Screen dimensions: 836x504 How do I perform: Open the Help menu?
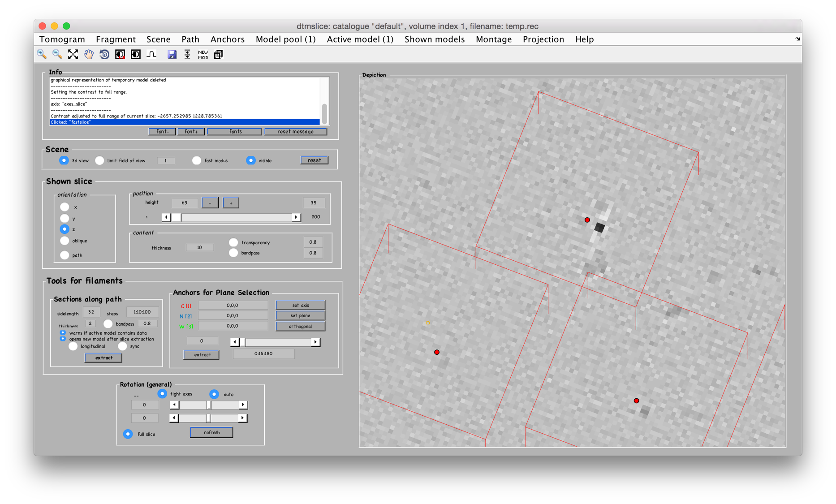[x=585, y=39]
